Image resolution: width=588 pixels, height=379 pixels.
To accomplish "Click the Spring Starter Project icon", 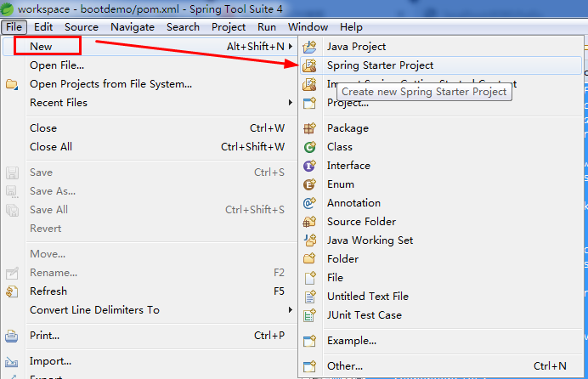I will [x=310, y=65].
